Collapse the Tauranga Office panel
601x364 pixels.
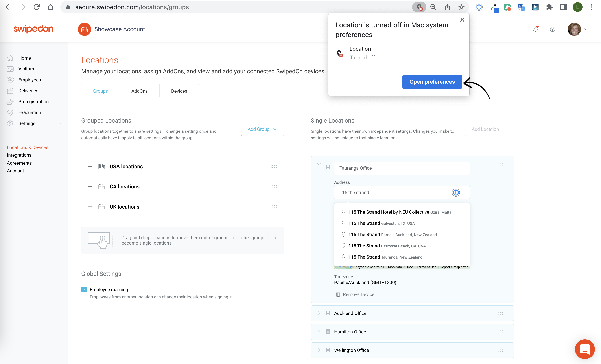[319, 164]
